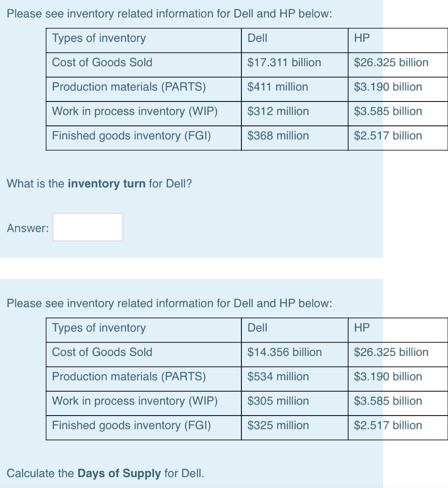
Task: Click the Cost of Goods Sold row label
Action: (x=103, y=62)
